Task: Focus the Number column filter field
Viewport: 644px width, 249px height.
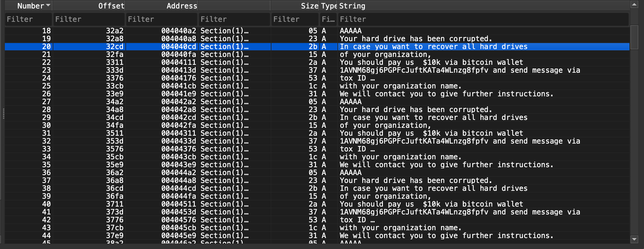Action: click(28, 19)
